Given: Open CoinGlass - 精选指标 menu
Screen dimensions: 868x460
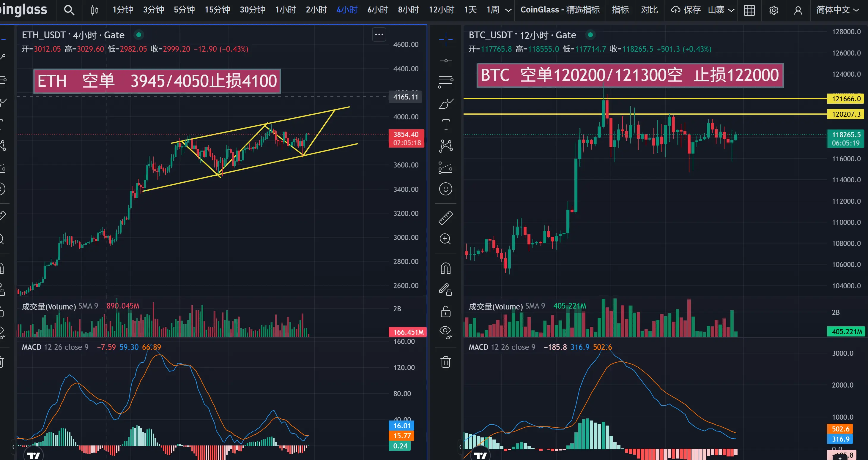Looking at the screenshot, I should 560,10.
